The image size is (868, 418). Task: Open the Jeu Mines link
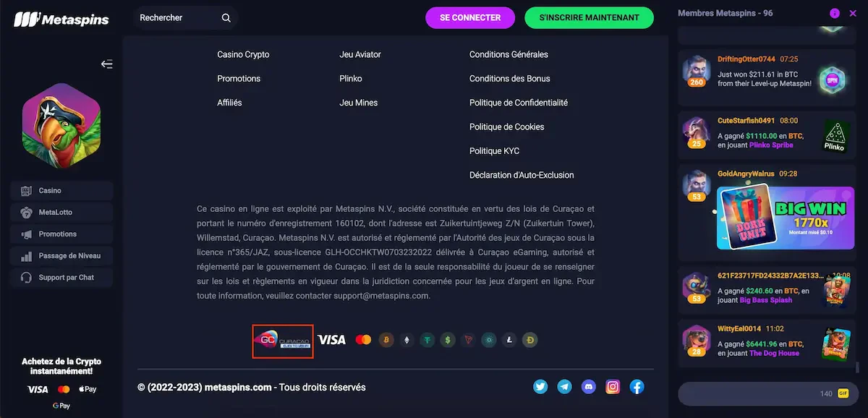(359, 103)
